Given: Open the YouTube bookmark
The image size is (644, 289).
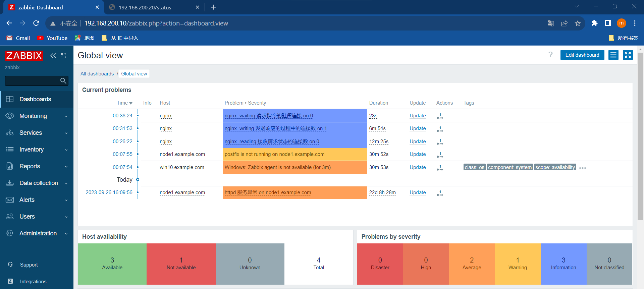Looking at the screenshot, I should click(52, 38).
